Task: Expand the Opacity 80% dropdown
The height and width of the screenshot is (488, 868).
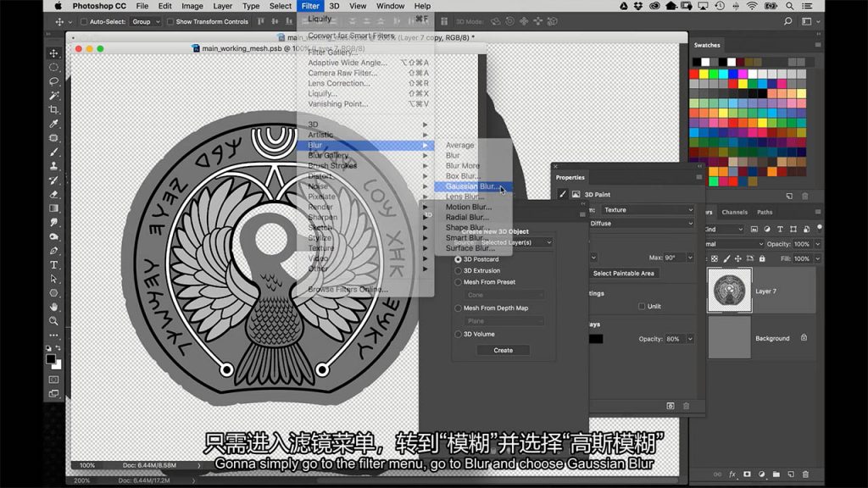Action: coord(691,339)
